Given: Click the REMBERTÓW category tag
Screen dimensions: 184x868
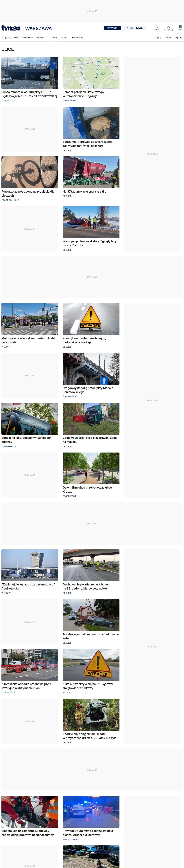Looking at the screenshot, I should pyautogui.click(x=69, y=101).
